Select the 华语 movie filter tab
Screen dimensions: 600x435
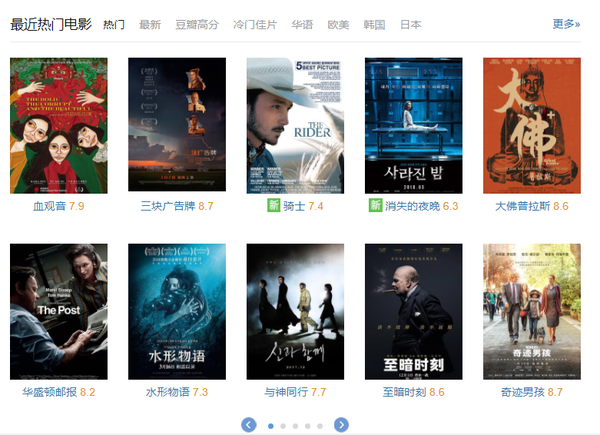click(x=302, y=25)
